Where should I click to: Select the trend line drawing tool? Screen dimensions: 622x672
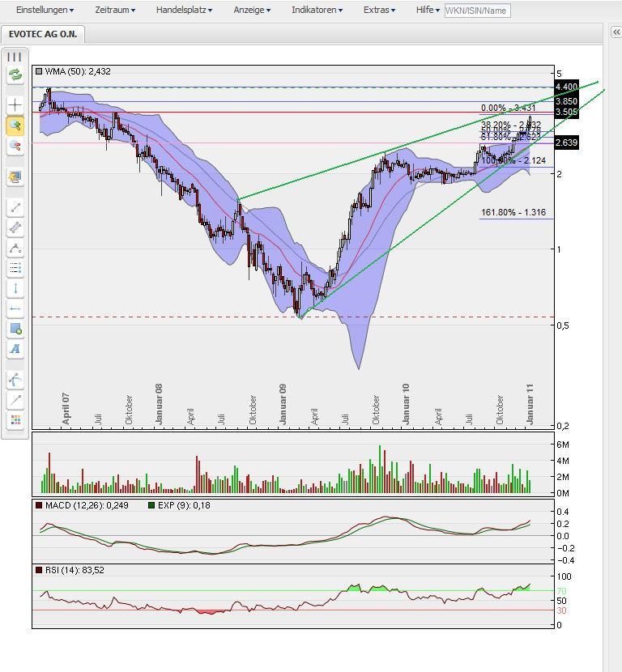click(x=15, y=208)
